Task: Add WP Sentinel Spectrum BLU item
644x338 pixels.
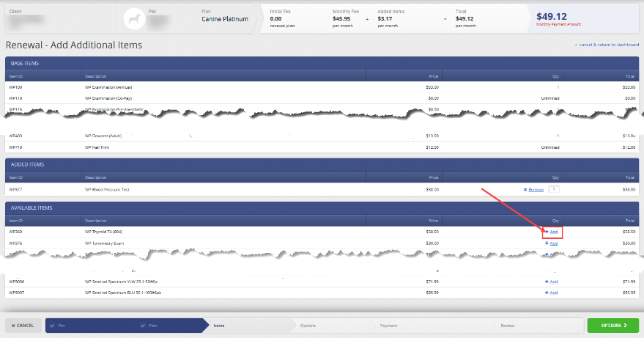Action: pyautogui.click(x=551, y=293)
